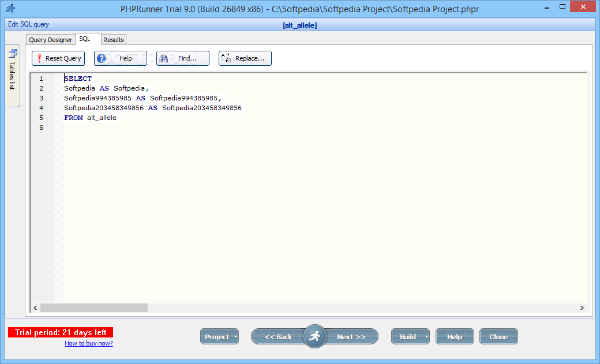Open the How to buy now link

(89, 343)
